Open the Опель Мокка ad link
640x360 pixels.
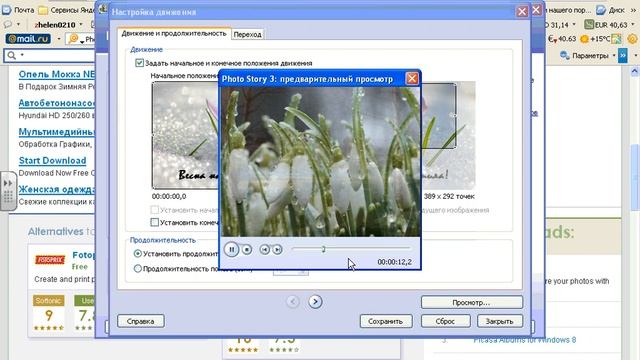[x=56, y=74]
